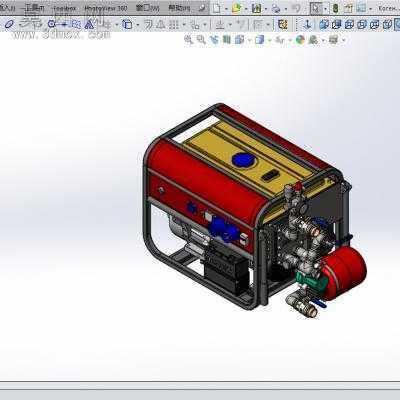Expand the Print dropdown arrow
This screenshot has width=400, height=400.
click(286, 8)
